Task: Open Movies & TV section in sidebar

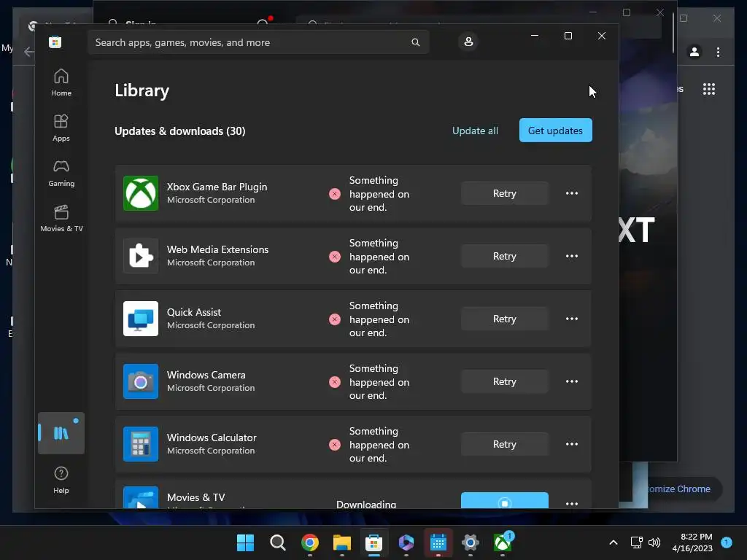Action: pyautogui.click(x=61, y=219)
